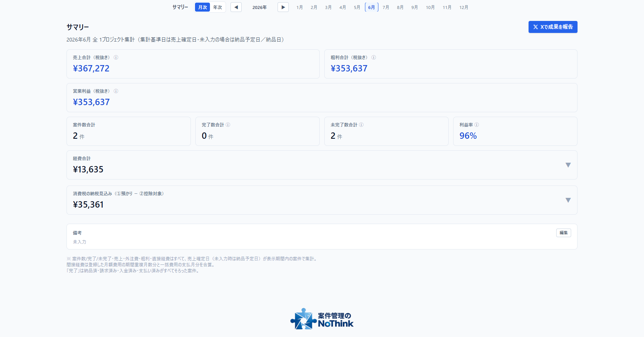
Task: Select the 7月 tab
Action: (x=386, y=7)
